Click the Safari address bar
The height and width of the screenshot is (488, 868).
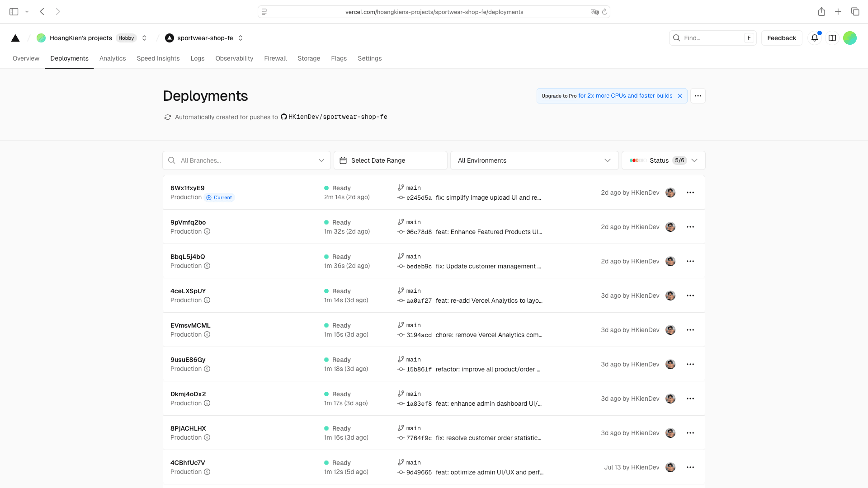[x=434, y=12]
